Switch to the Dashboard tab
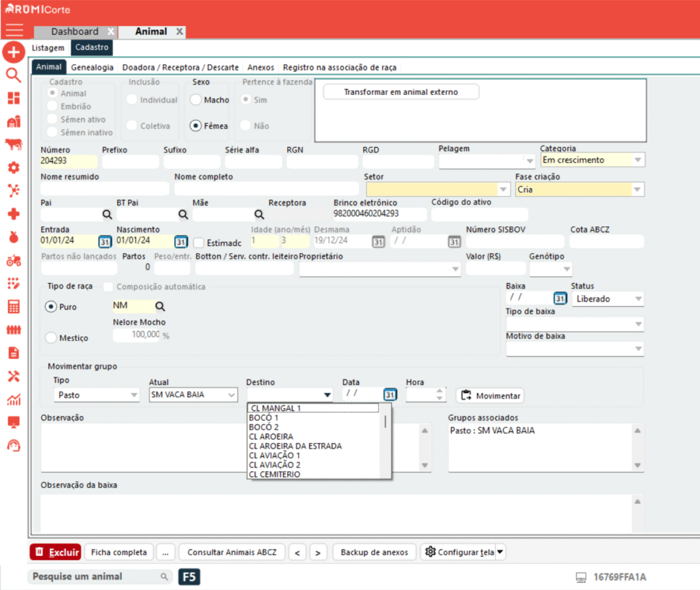700x590 pixels. coord(75,31)
